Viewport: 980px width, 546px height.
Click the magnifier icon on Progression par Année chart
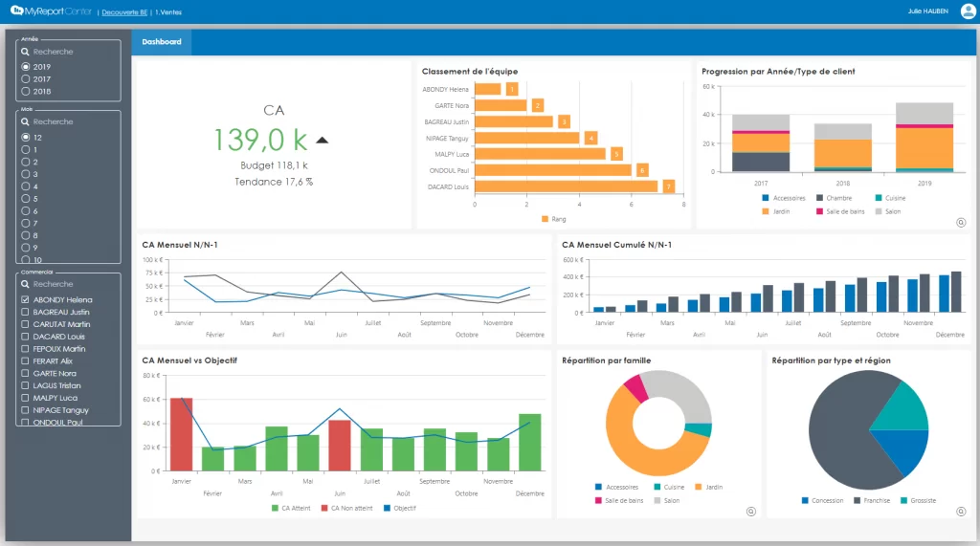point(960,222)
